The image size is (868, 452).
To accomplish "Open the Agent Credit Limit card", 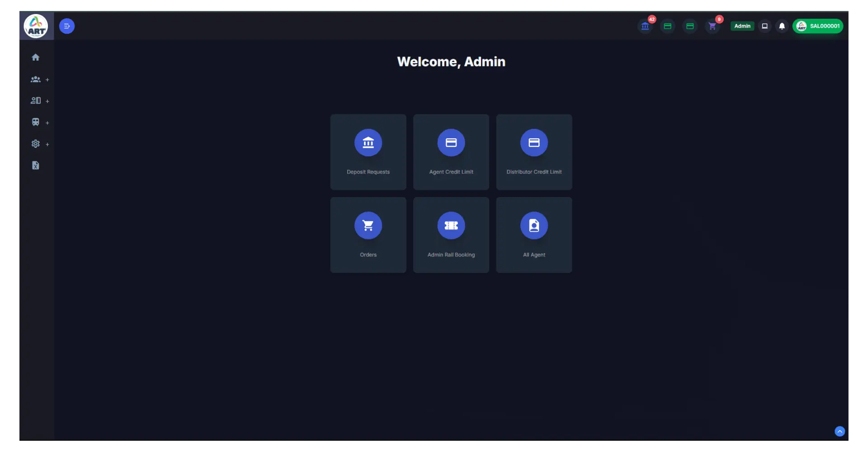I will 451,152.
